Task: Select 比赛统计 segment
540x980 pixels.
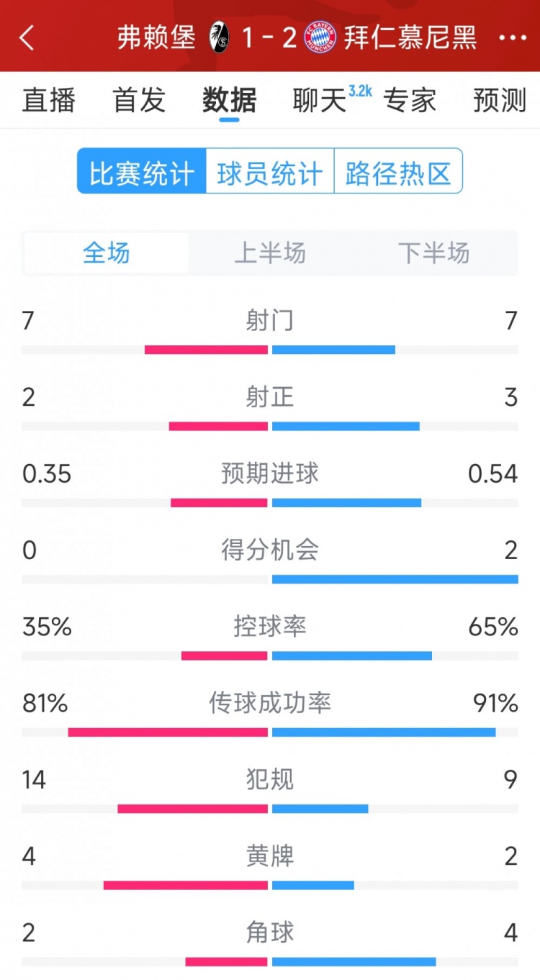Action: (142, 173)
